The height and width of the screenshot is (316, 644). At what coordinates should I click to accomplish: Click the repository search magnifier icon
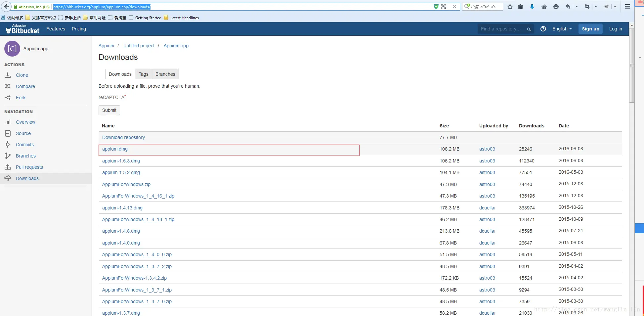tap(529, 29)
